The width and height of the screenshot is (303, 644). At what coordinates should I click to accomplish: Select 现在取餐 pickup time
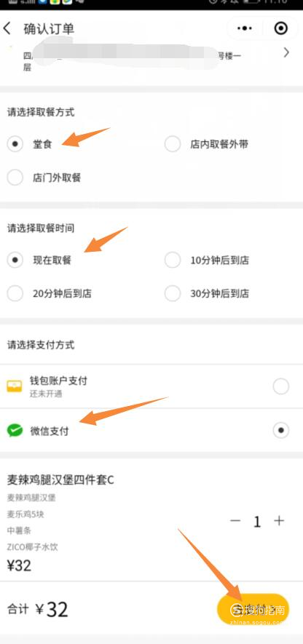click(x=15, y=260)
